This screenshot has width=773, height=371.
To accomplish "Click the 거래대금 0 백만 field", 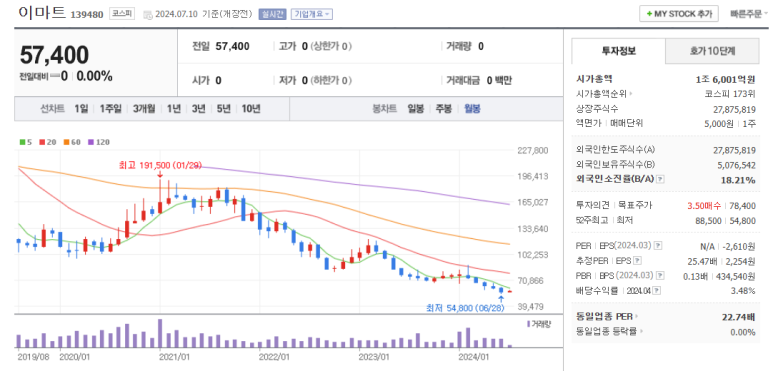I will 479,80.
